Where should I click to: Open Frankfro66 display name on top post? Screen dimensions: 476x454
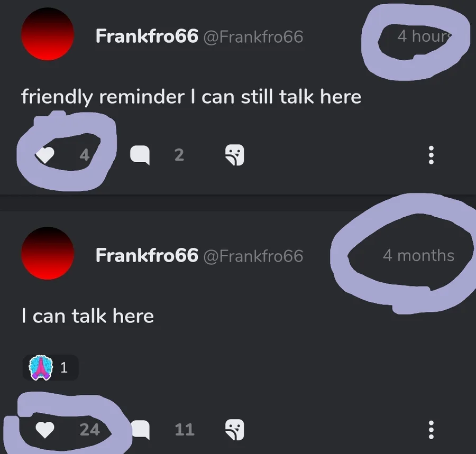point(147,36)
